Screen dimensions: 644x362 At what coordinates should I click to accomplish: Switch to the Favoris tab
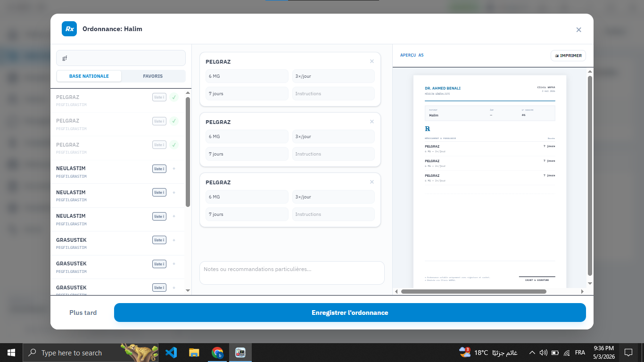pyautogui.click(x=153, y=76)
